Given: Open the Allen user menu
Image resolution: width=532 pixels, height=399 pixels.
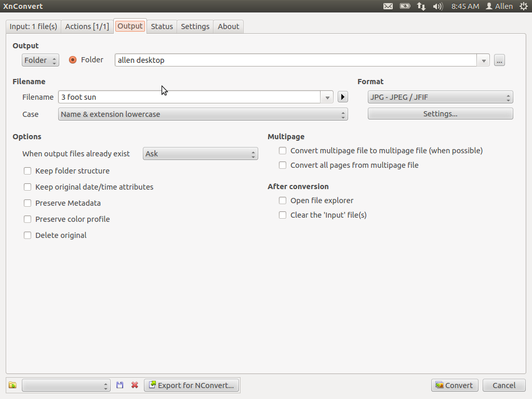Looking at the screenshot, I should click(499, 6).
